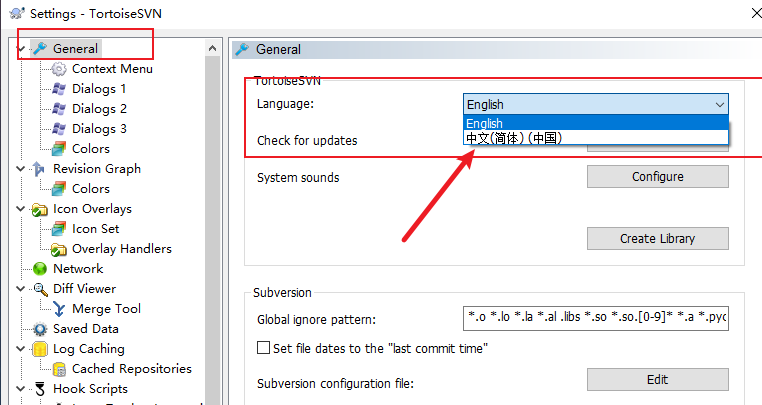Click the tree scrollbar up arrow
The image size is (762, 405).
(x=212, y=48)
